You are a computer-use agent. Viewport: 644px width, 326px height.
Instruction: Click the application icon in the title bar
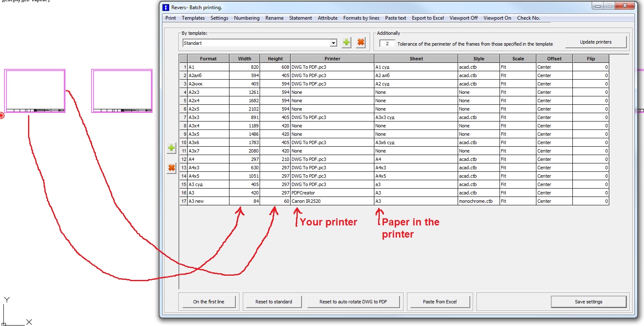click(165, 7)
